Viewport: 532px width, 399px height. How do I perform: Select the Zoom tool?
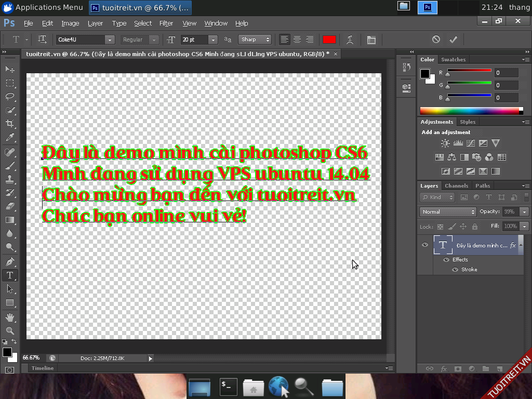(x=10, y=330)
